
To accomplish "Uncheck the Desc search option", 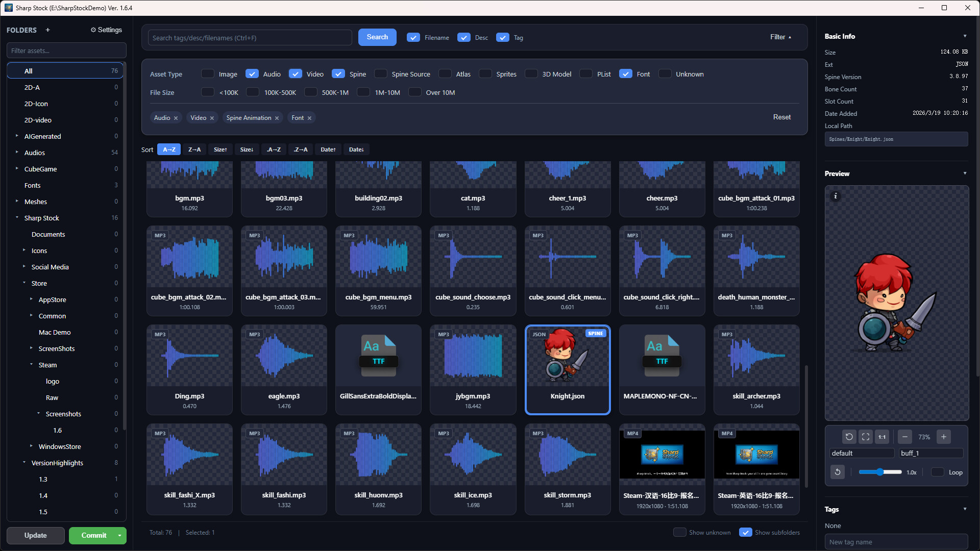I will (464, 38).
